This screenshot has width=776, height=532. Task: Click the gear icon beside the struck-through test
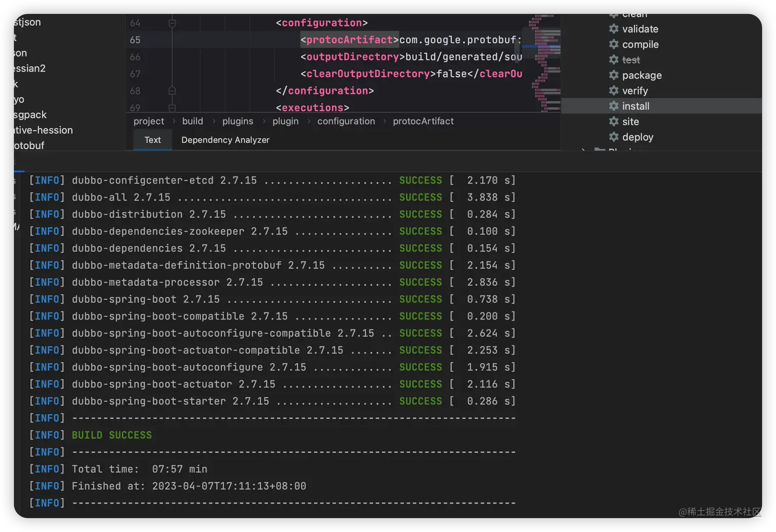(x=613, y=60)
